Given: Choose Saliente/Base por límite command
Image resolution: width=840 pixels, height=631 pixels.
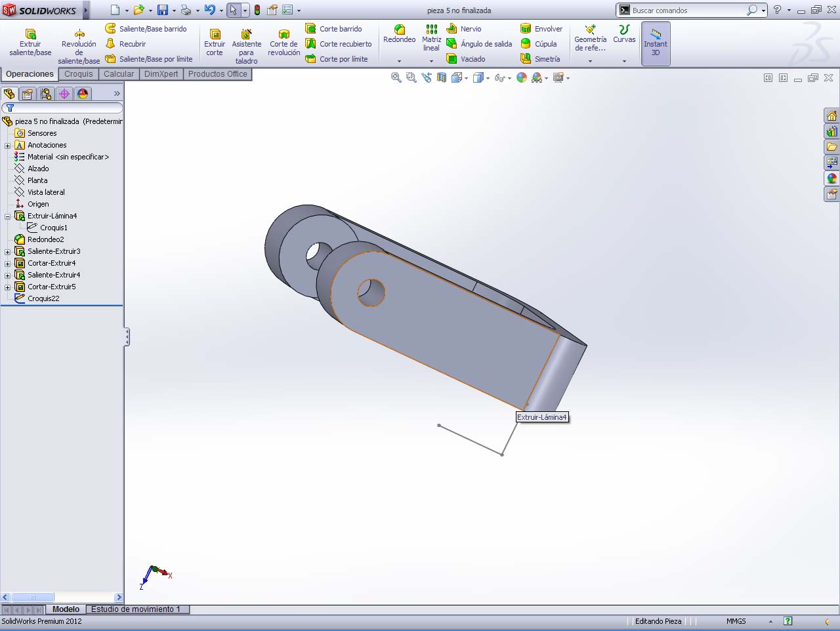Looking at the screenshot, I should [x=149, y=59].
